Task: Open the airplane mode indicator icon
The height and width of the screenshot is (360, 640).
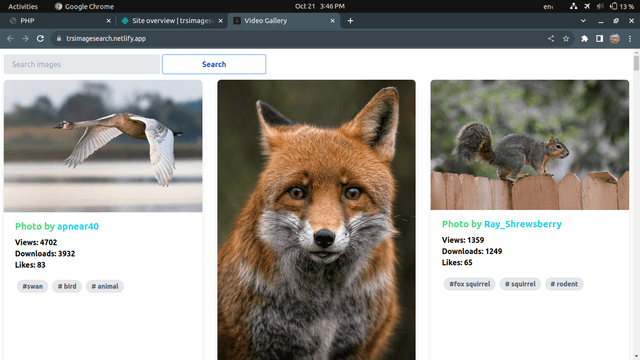Action: coord(587,6)
